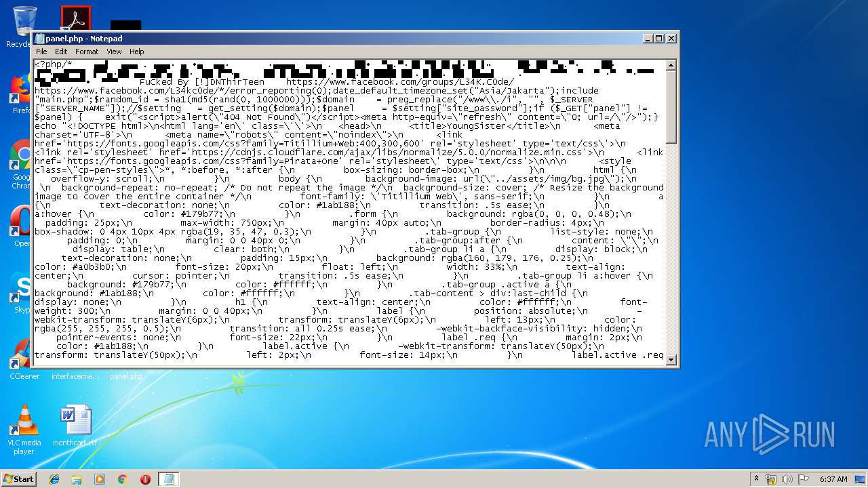Open the View menu in Notepad

114,52
